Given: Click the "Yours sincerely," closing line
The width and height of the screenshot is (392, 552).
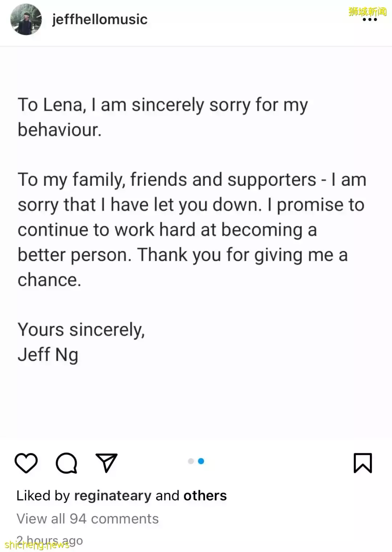Looking at the screenshot, I should click(x=81, y=330).
